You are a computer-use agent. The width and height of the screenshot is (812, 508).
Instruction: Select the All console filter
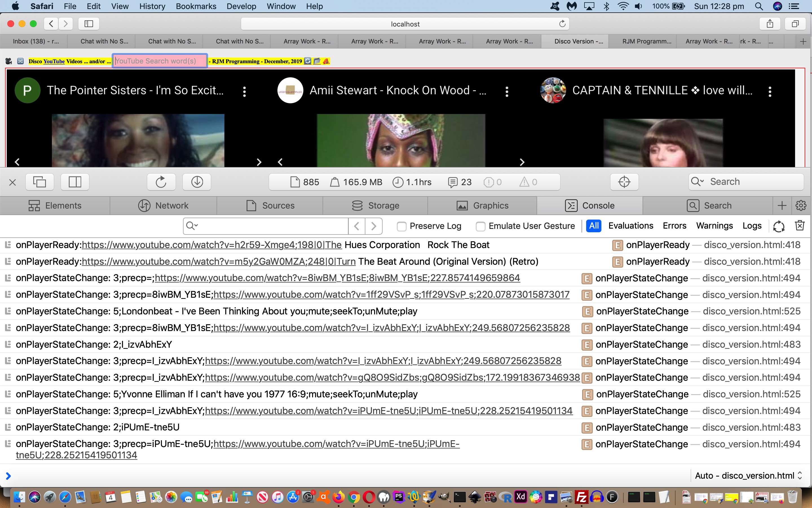593,226
